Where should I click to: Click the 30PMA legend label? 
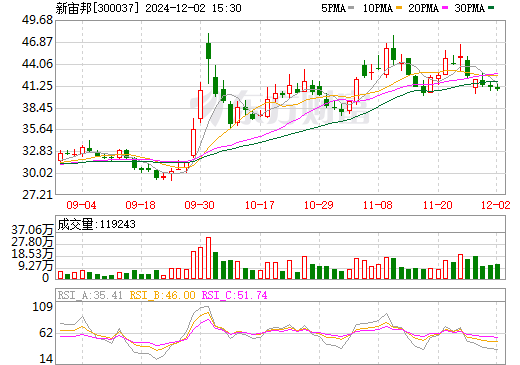469,8
